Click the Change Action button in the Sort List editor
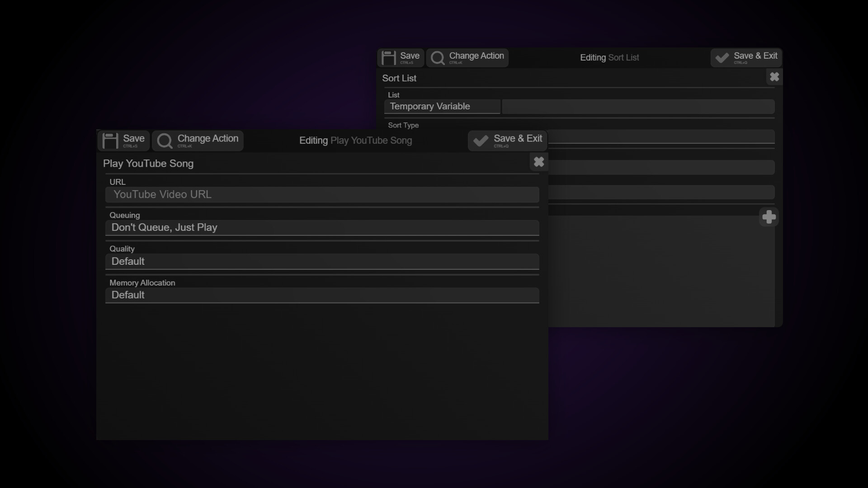 (x=467, y=57)
